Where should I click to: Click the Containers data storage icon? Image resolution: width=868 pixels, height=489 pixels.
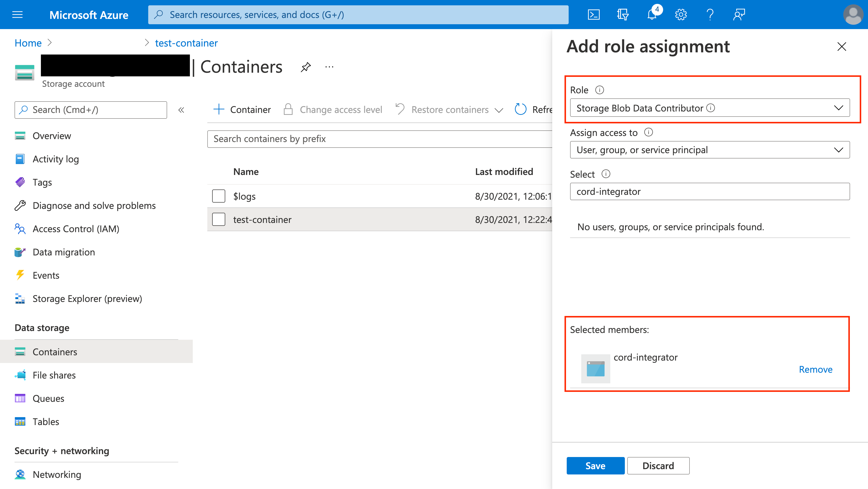20,351
